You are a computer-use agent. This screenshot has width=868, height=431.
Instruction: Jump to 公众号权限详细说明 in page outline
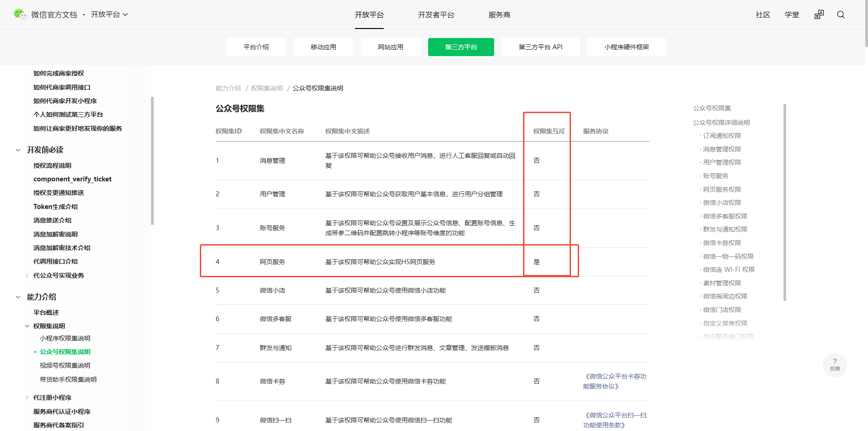pos(722,123)
